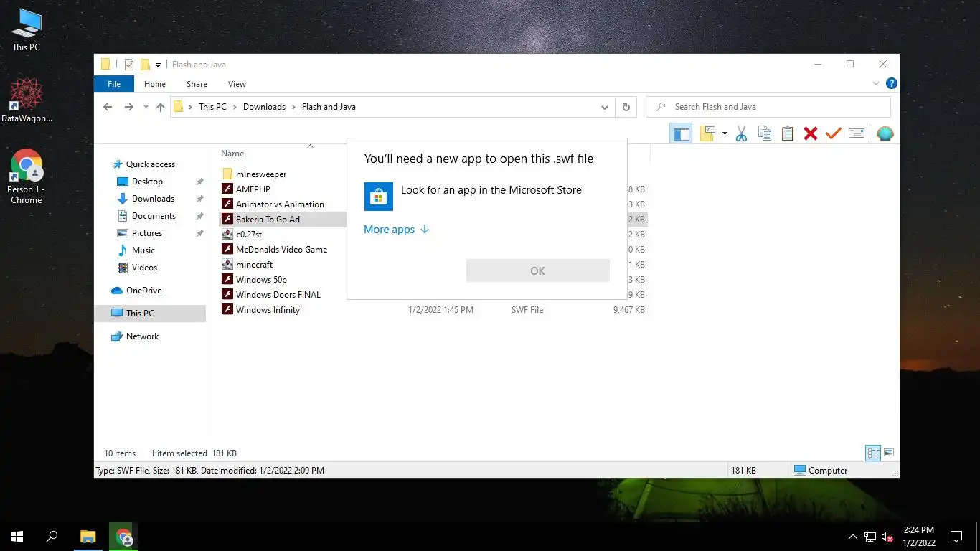Expand the ribbon with the chevron
980x551 pixels.
tap(876, 84)
